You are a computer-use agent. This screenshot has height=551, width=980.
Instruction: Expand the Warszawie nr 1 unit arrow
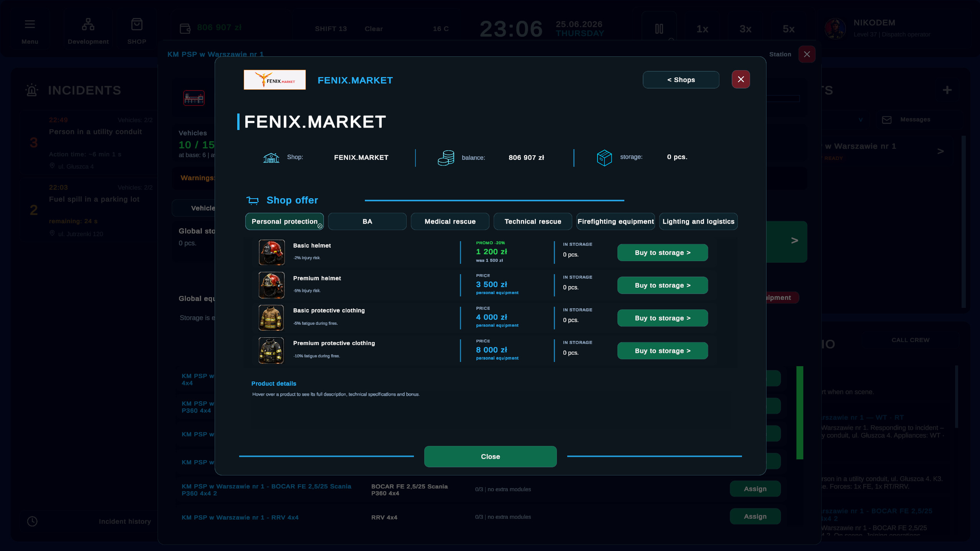click(940, 151)
